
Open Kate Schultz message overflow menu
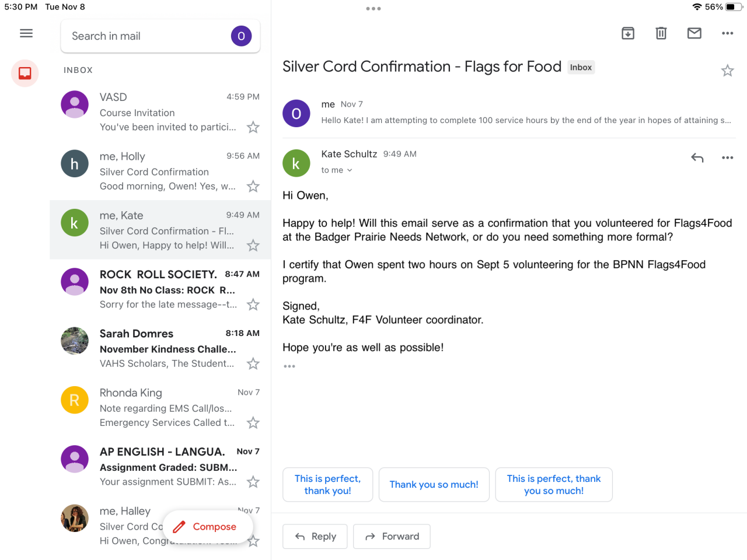[727, 157]
